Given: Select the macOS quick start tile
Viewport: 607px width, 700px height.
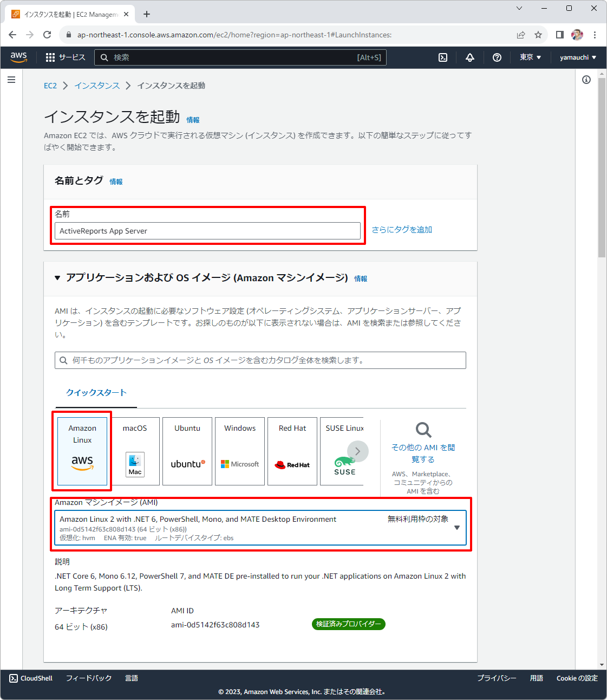Looking at the screenshot, I should pos(135,451).
